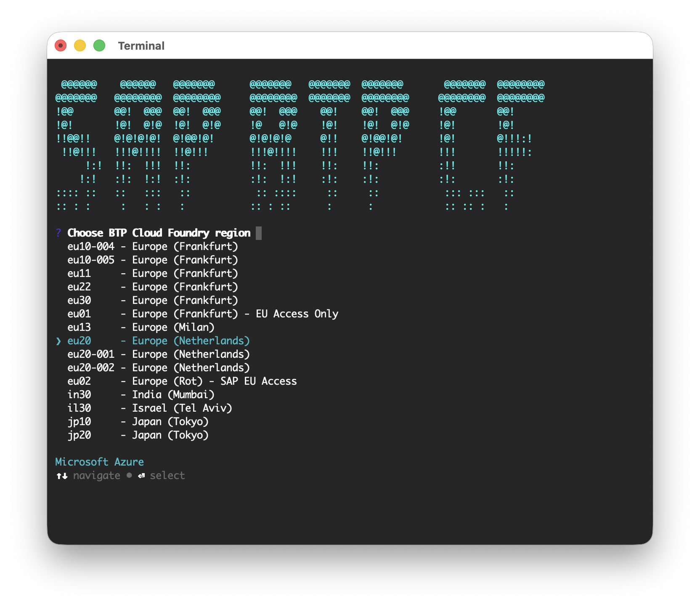The image size is (700, 607).
Task: Choose the eu22 Europe (Frankfurt) entry
Action: coord(153,287)
